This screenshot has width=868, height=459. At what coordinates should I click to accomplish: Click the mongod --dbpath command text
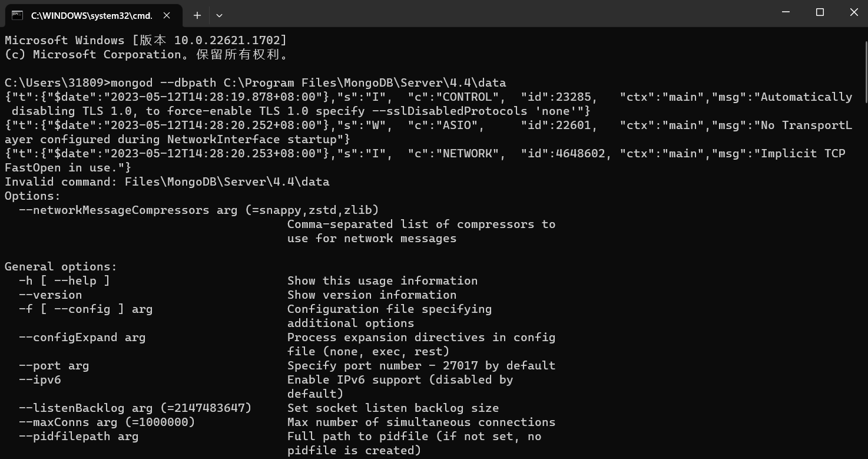coord(253,82)
